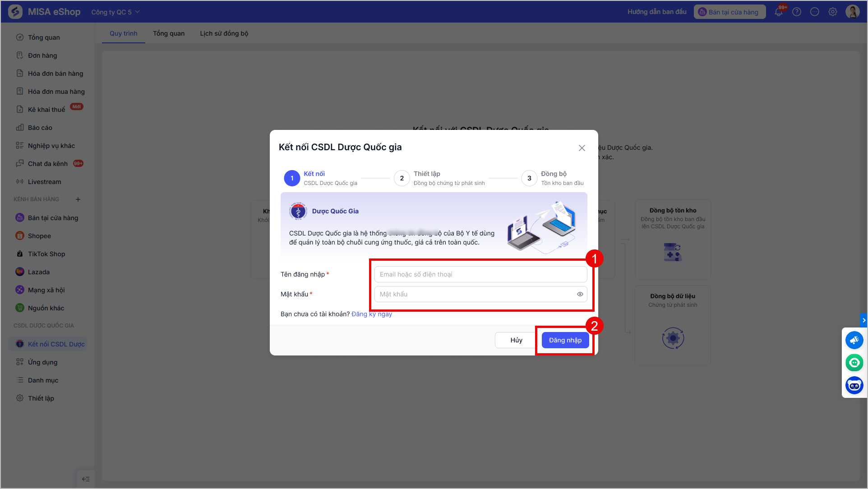Focus the Tên đăng nhập field
Viewport: 868px width, 489px height.
tap(480, 274)
